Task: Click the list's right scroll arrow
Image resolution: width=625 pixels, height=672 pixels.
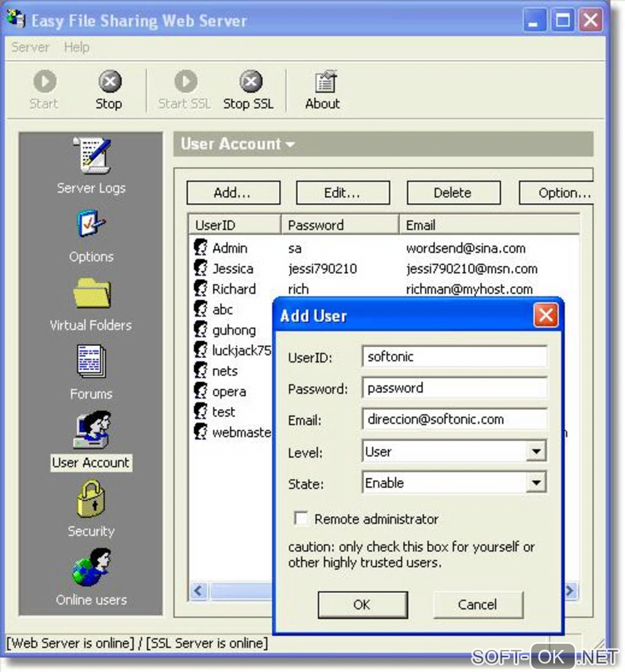Action: (569, 591)
